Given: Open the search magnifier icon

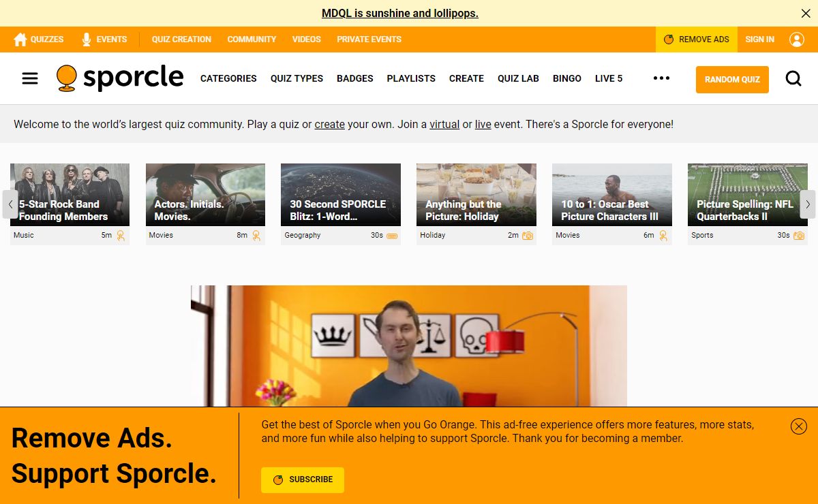Looking at the screenshot, I should (x=793, y=79).
